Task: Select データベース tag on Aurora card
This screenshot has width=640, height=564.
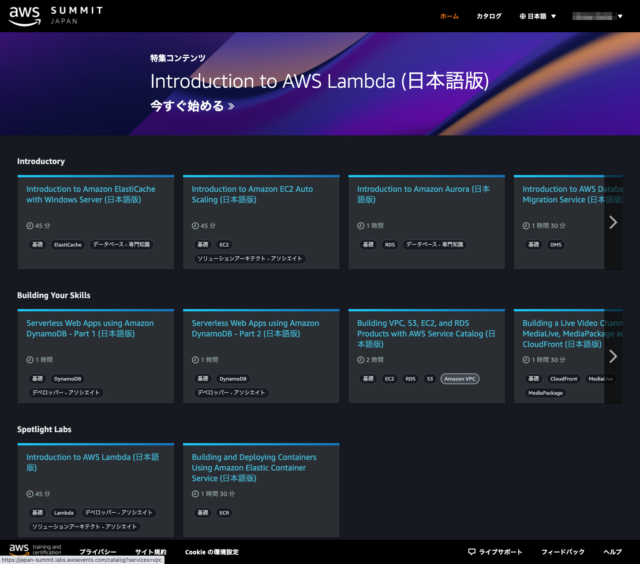Action: click(435, 244)
